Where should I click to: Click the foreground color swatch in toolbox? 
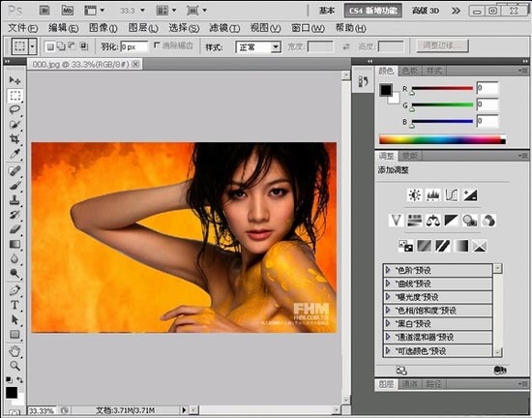12,393
